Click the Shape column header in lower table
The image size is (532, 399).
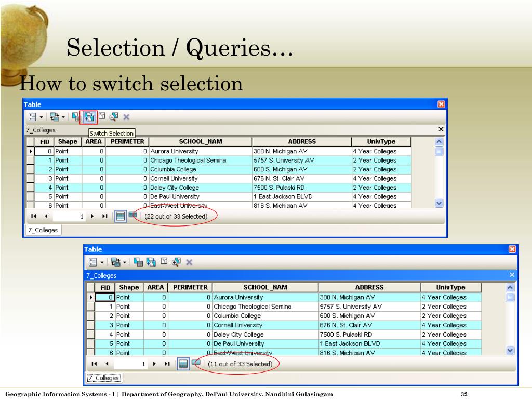click(x=129, y=287)
